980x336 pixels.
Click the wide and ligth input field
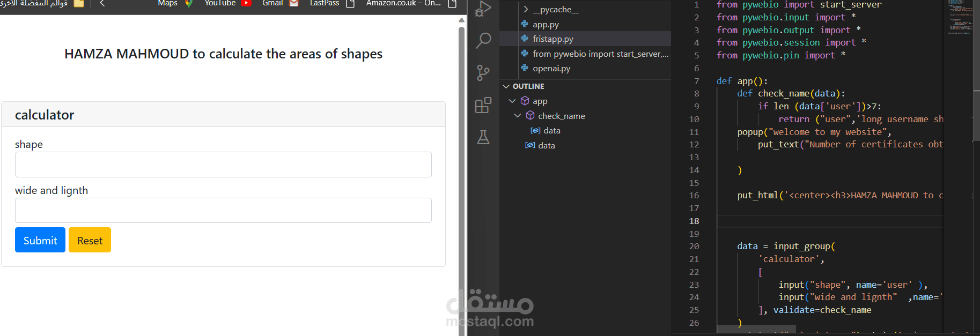223,211
